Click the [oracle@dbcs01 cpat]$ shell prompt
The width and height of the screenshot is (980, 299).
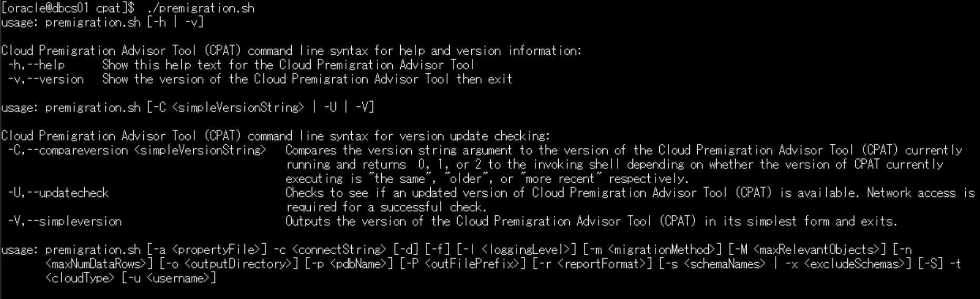coord(68,8)
